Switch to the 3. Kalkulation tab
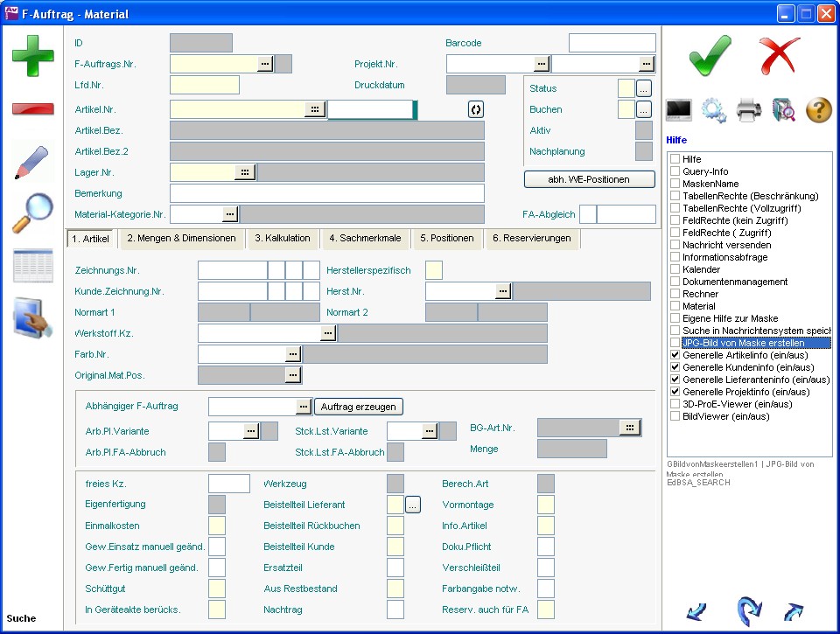 pyautogui.click(x=282, y=238)
